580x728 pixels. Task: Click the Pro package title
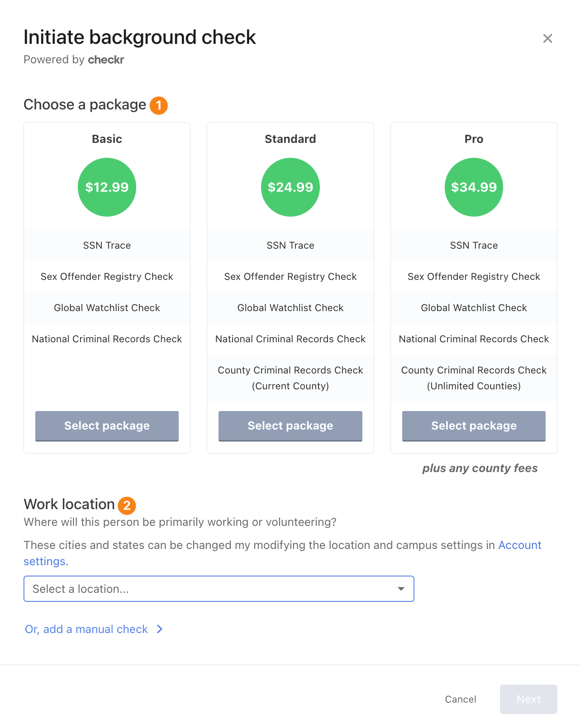click(474, 139)
